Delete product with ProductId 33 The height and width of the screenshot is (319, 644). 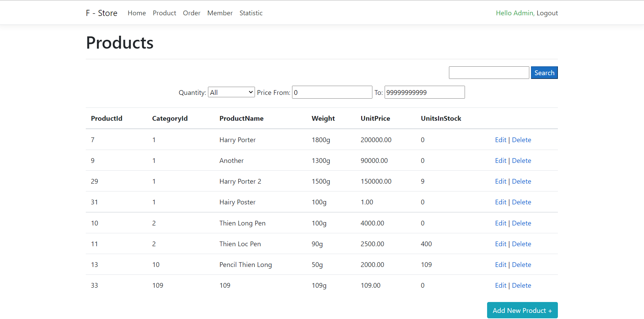[521, 285]
